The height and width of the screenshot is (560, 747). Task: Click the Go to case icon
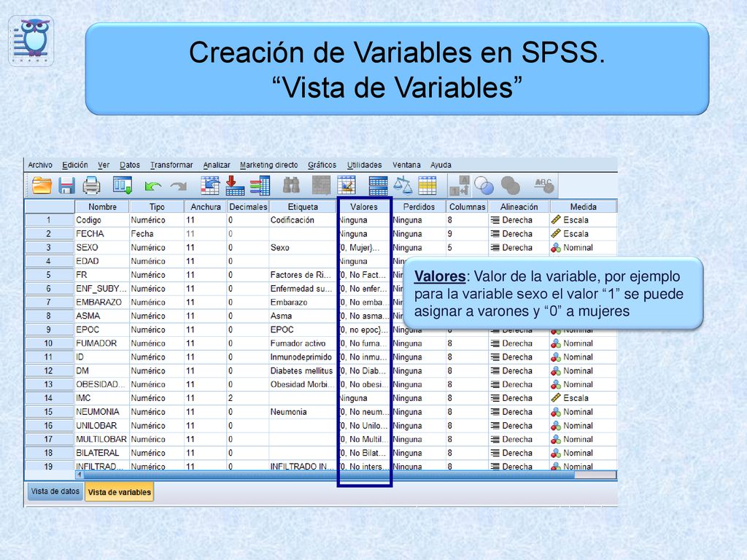[210, 185]
